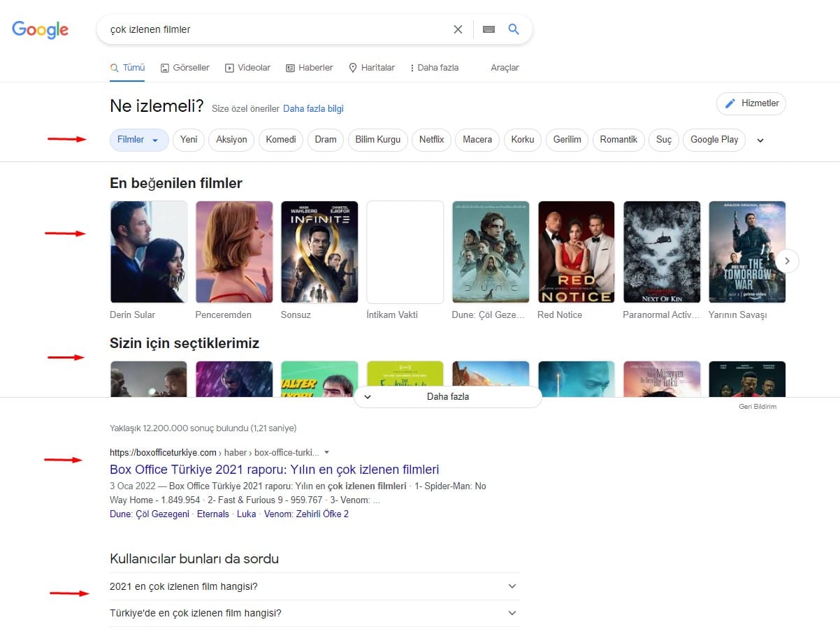
Task: Select the Romantik filter chip
Action: [618, 140]
